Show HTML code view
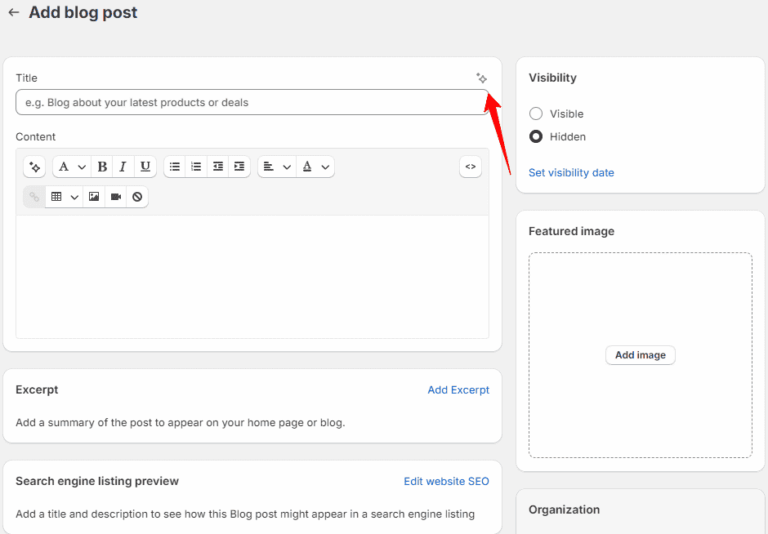The image size is (768, 534). [470, 167]
